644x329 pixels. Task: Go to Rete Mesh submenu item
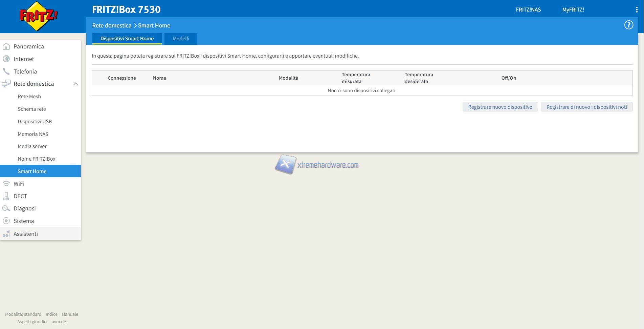tap(29, 97)
